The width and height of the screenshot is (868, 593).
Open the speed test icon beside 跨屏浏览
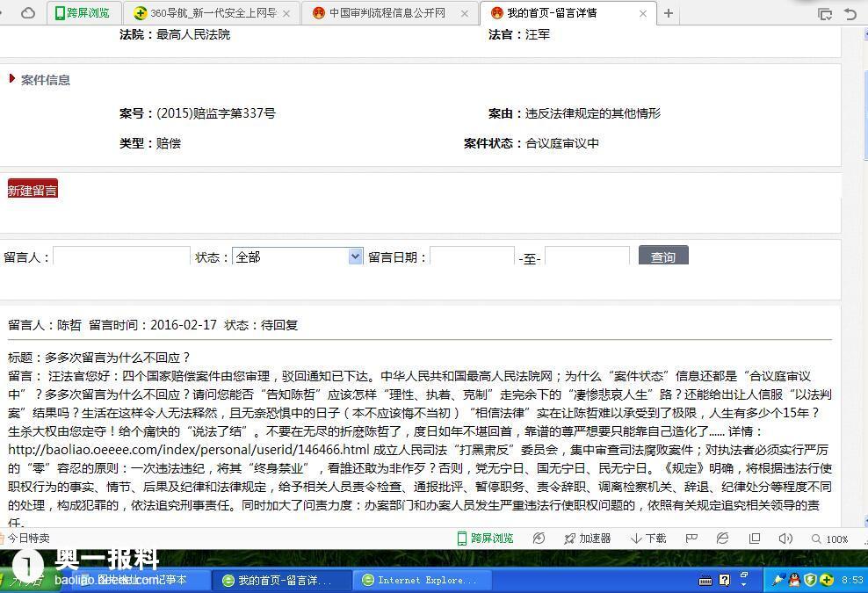coord(539,539)
